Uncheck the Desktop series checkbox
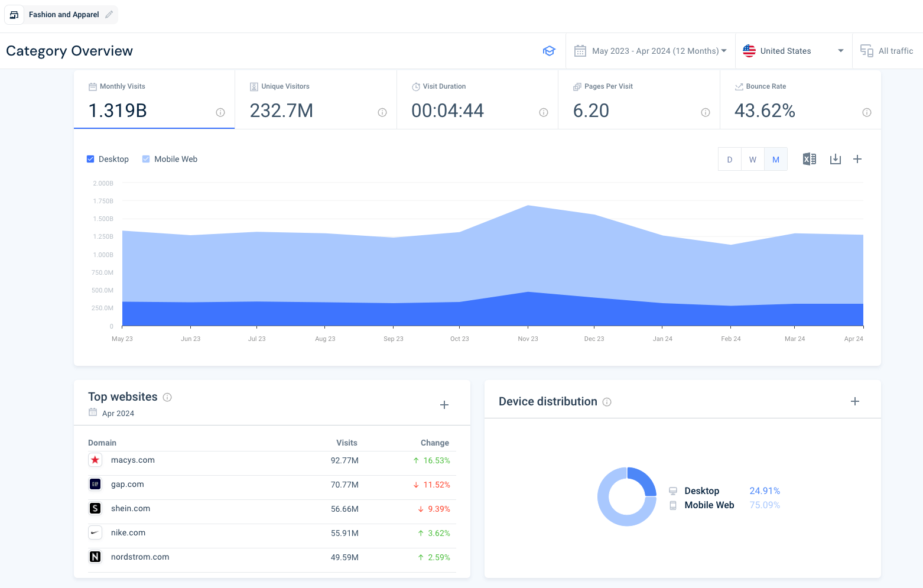This screenshot has height=588, width=923. click(90, 159)
